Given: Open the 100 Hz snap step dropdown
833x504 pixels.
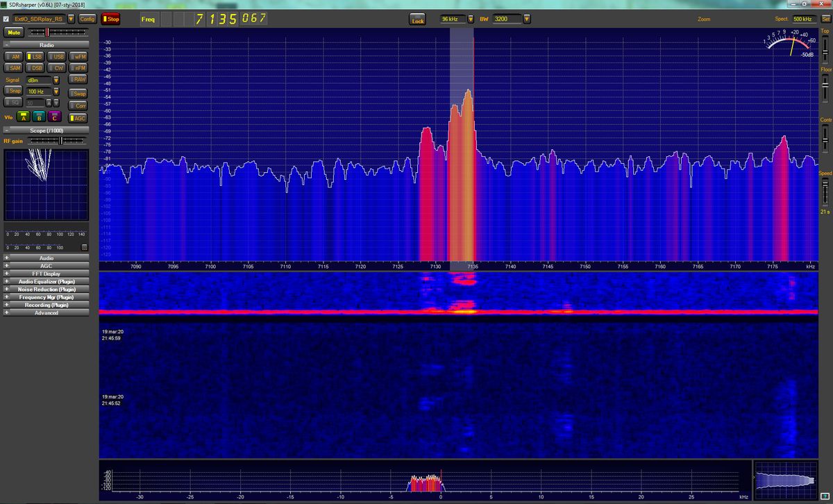Looking at the screenshot, I should point(56,91).
